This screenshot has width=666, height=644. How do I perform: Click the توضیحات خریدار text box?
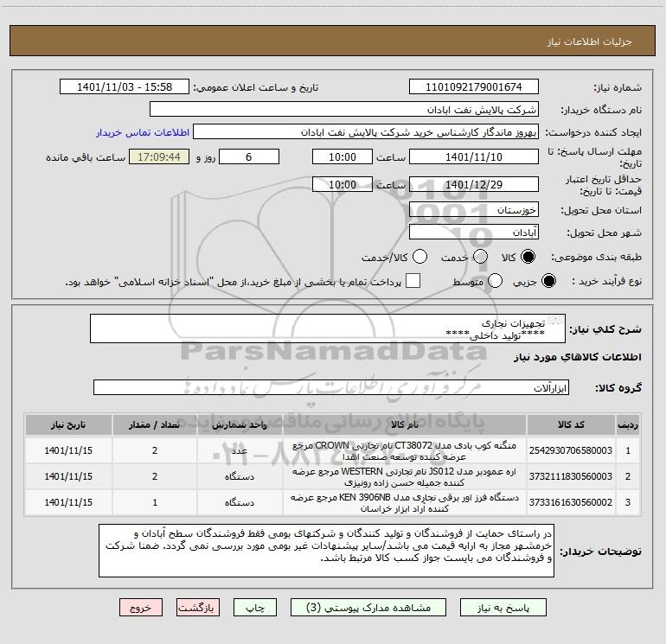pos(326,551)
